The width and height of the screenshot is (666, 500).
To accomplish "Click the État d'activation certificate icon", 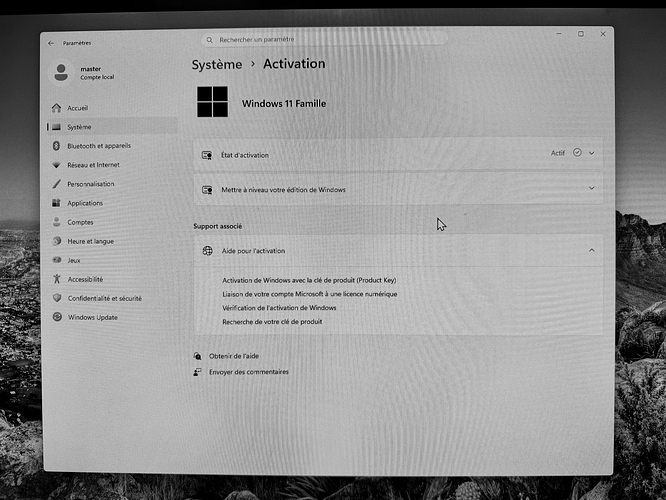I will (207, 155).
